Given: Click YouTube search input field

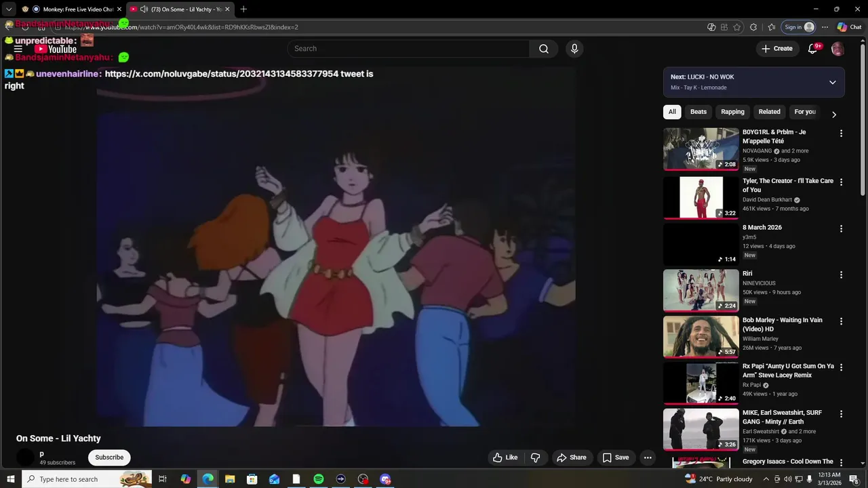Looking at the screenshot, I should pos(409,49).
